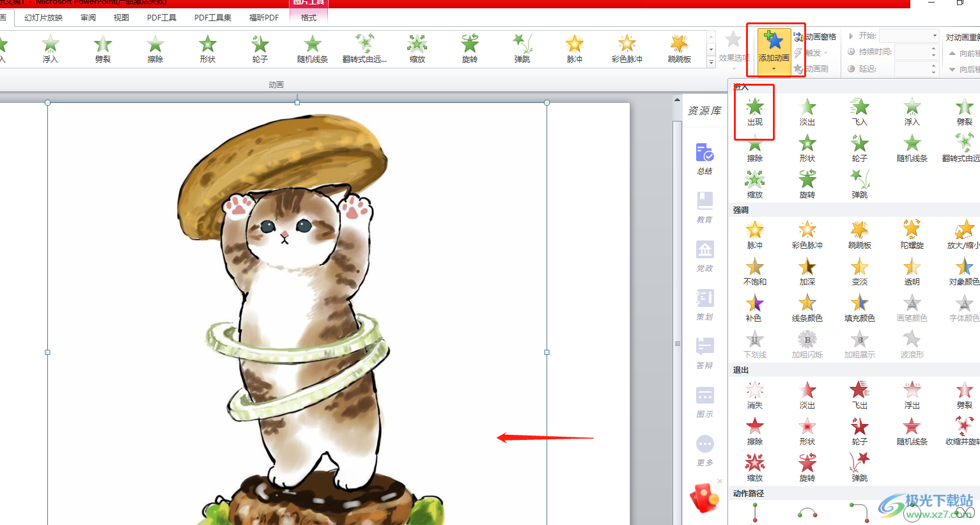Open 答辩 category in resource library
The image size is (980, 525).
(705, 354)
